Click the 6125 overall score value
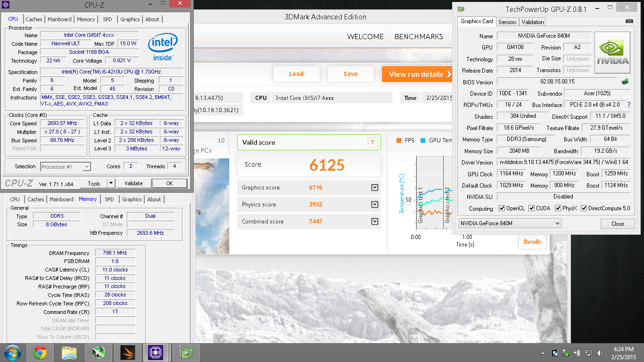644x362 pixels. tap(327, 165)
